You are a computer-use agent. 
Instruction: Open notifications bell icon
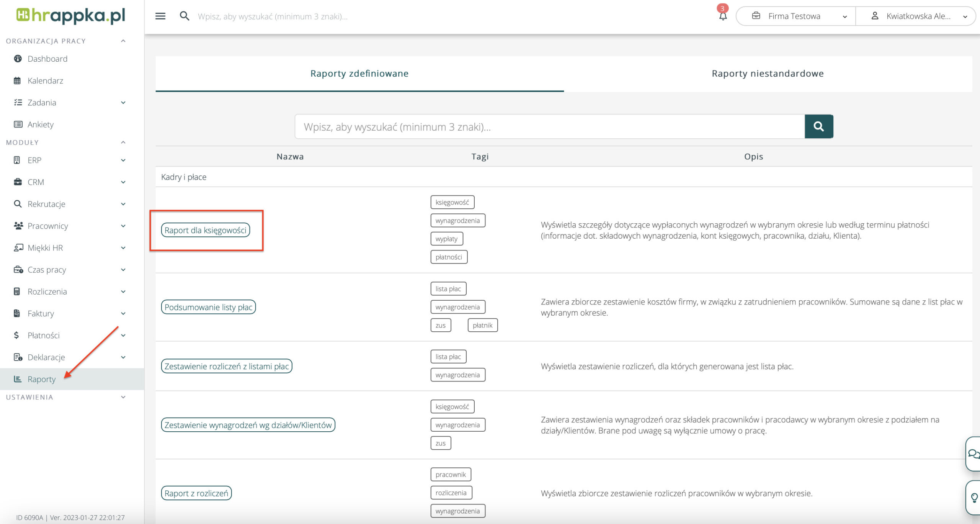point(723,16)
